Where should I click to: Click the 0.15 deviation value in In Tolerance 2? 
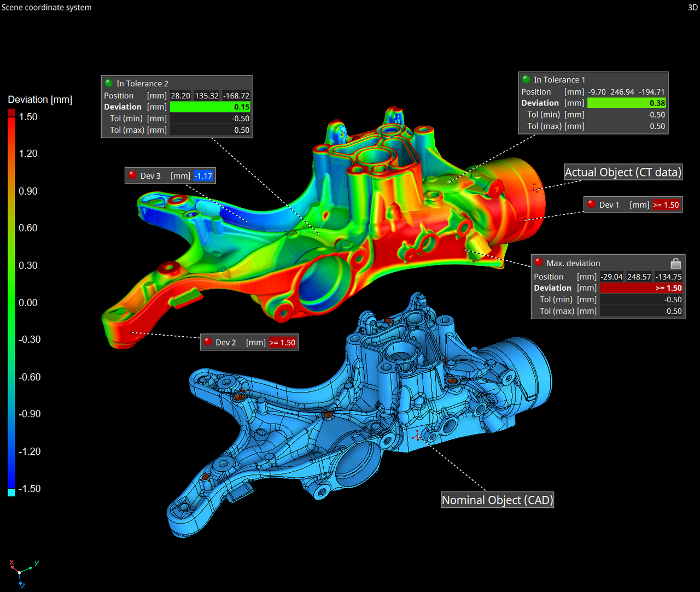(x=210, y=107)
